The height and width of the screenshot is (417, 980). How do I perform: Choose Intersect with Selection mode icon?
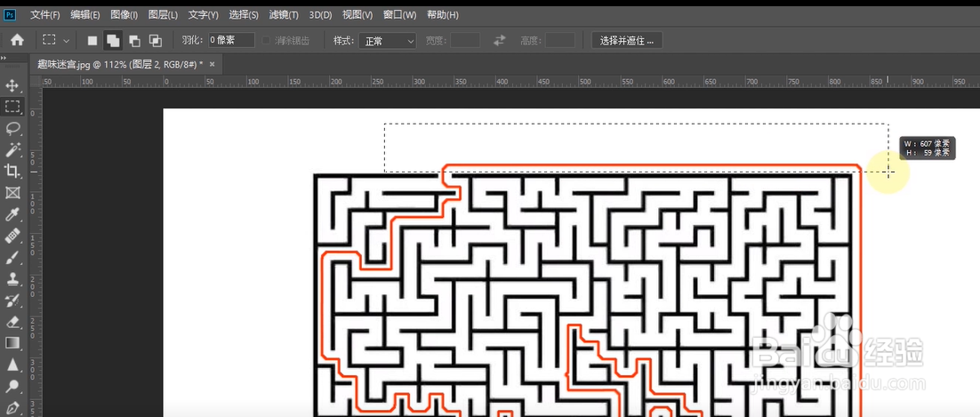pos(155,41)
